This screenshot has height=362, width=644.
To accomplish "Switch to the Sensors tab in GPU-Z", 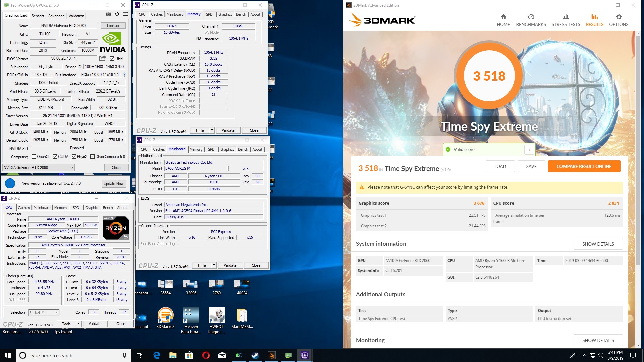I will [38, 16].
